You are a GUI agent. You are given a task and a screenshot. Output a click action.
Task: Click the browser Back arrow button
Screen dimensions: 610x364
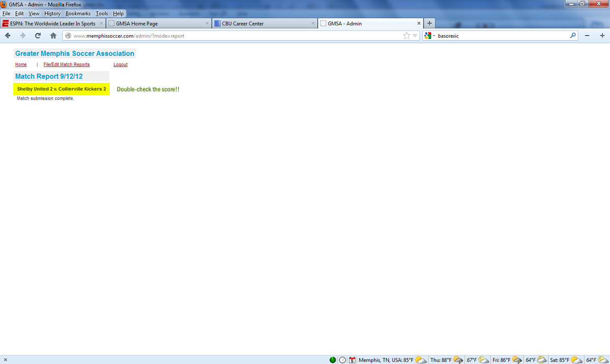[x=8, y=36]
